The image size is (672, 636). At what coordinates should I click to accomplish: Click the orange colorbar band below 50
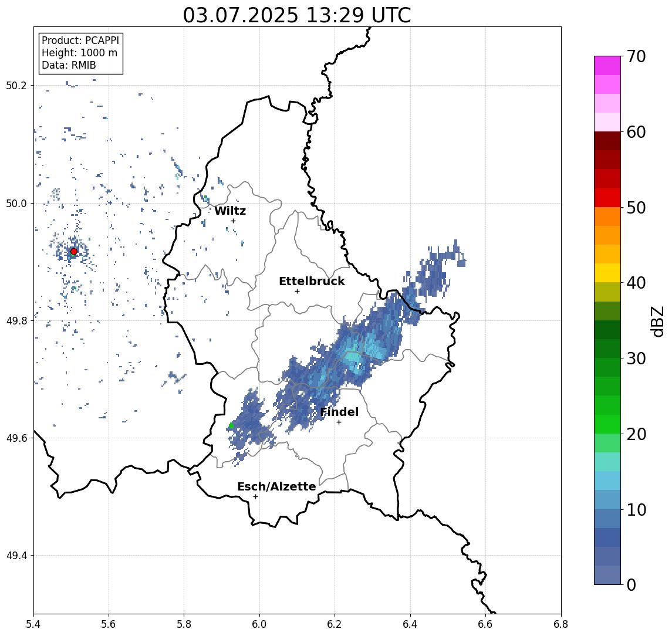pos(607,217)
